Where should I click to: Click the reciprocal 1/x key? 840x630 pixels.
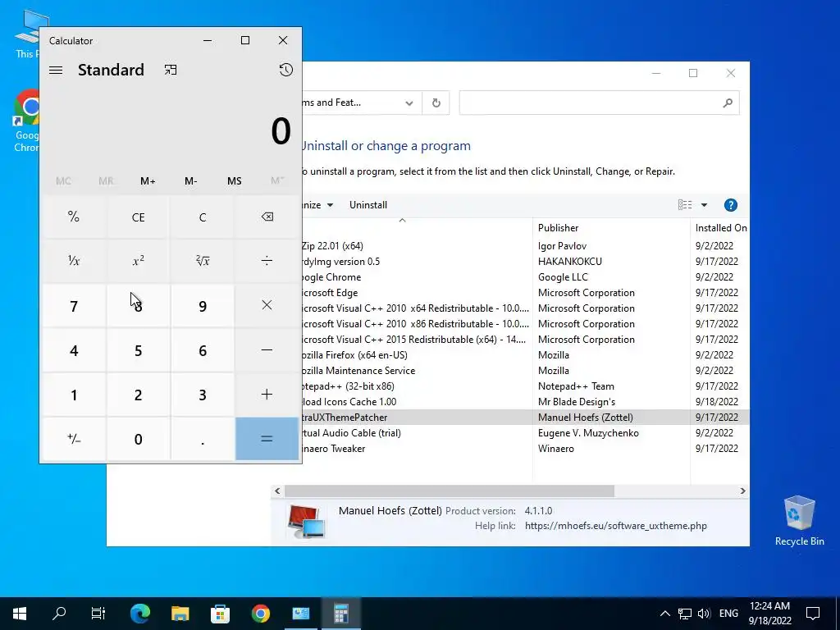tap(74, 262)
